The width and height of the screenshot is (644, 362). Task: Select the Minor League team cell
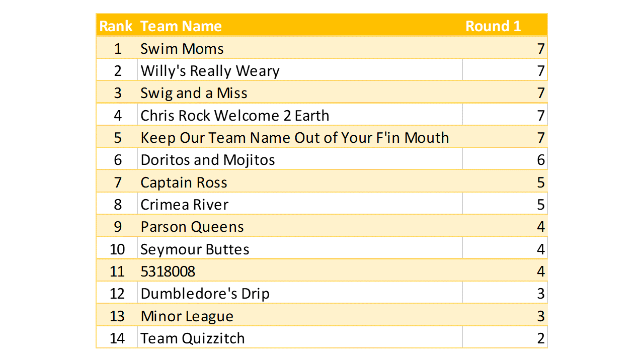pos(187,316)
